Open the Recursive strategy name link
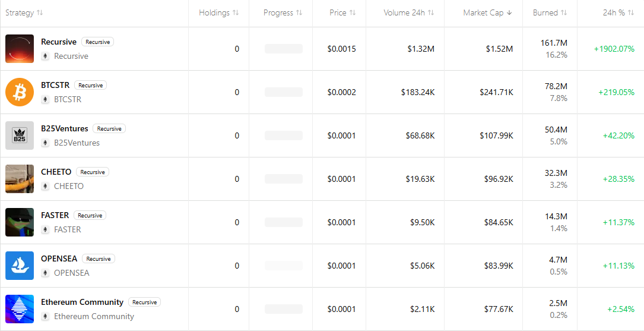Image resolution: width=644 pixels, height=331 pixels. click(59, 42)
